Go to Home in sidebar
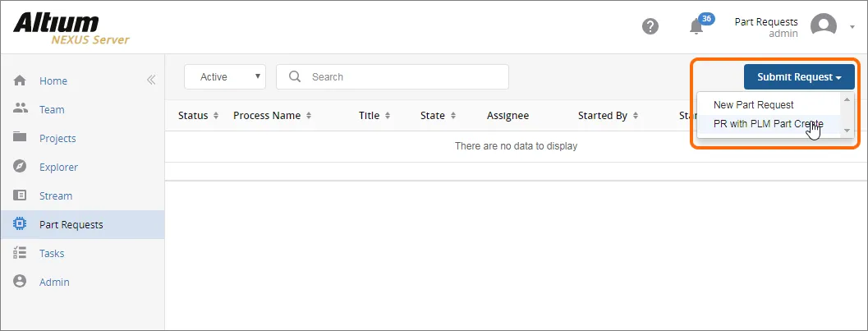 (53, 80)
